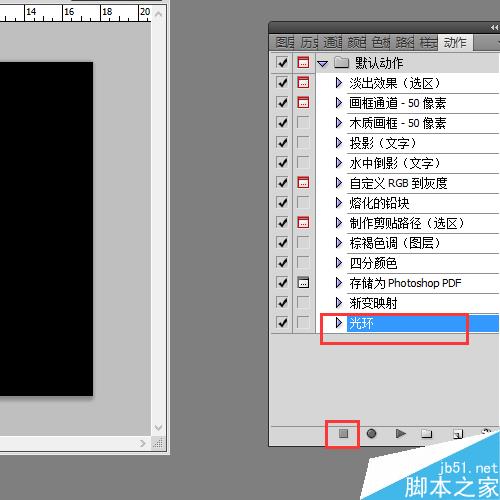Enable dialog box for 光环 action
The height and width of the screenshot is (500, 500).
pyautogui.click(x=303, y=322)
